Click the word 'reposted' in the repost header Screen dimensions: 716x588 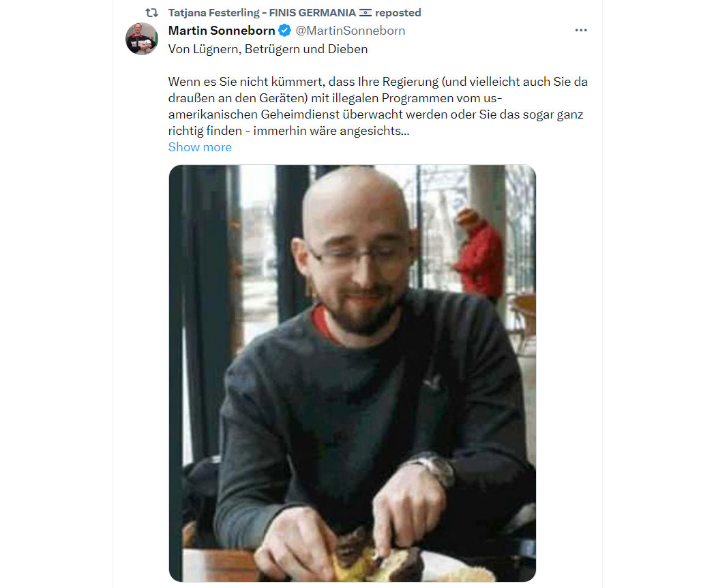398,13
